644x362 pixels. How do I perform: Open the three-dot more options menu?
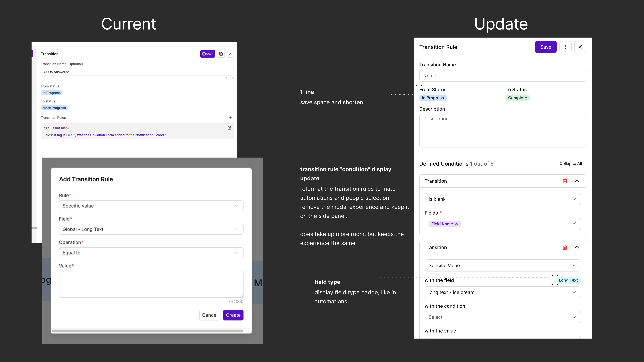coord(566,47)
